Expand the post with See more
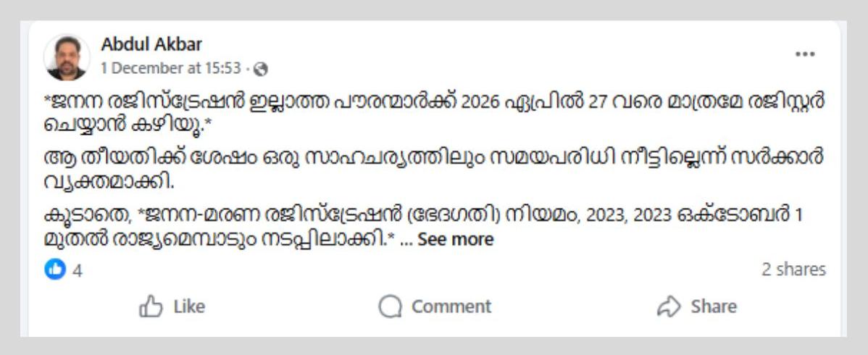Screen dimensions: 868x355 (x=455, y=240)
